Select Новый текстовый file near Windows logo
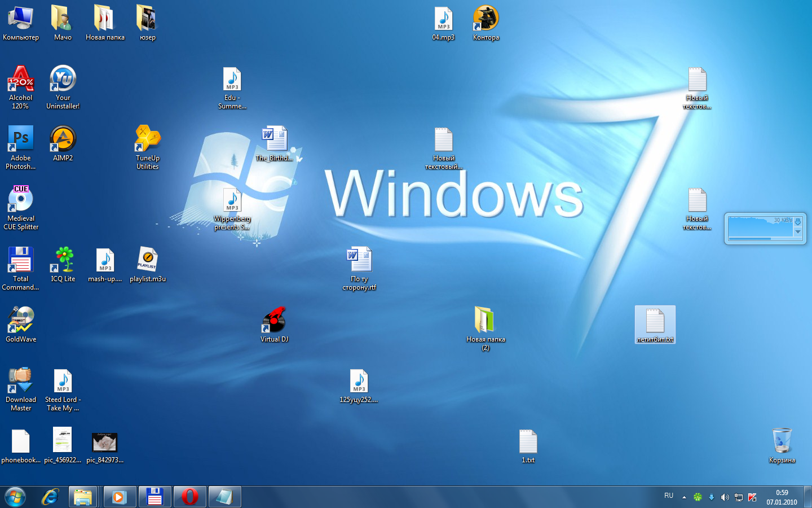 443,147
